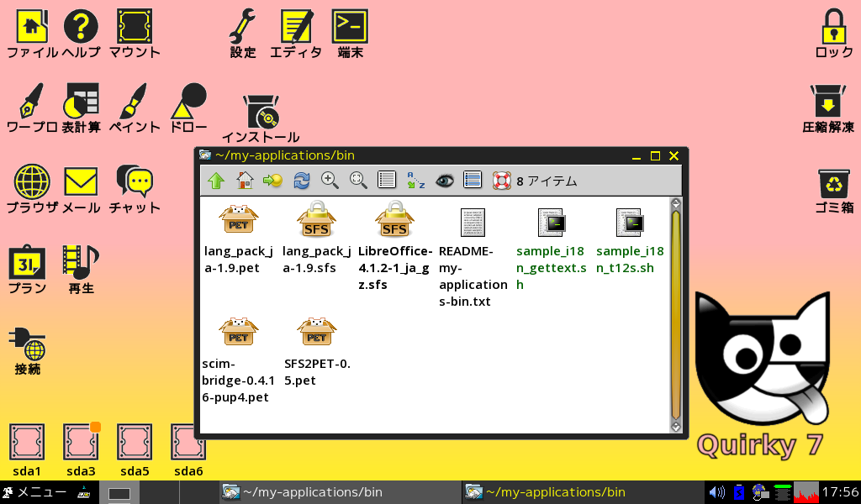
Task: Click the 17:56 clock
Action: pos(841,492)
